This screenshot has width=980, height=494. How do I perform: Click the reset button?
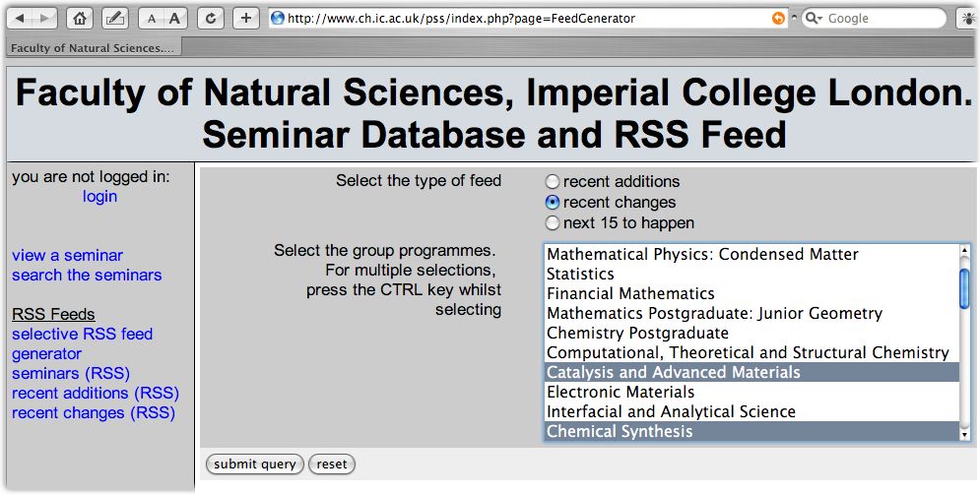tap(332, 464)
